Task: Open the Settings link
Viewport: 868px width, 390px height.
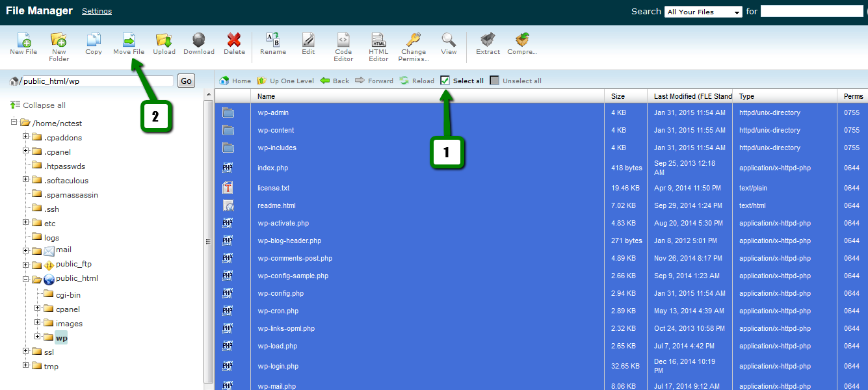Action: pos(97,11)
